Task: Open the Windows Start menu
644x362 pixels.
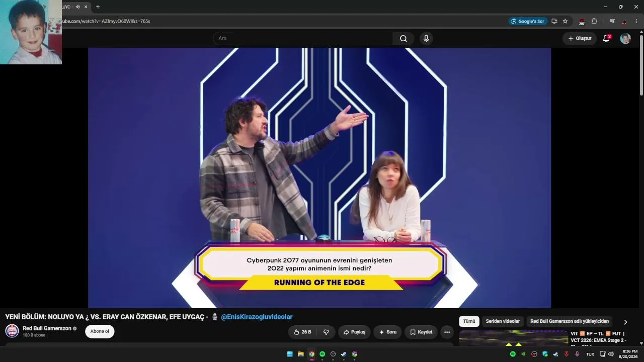Action: pos(290,354)
